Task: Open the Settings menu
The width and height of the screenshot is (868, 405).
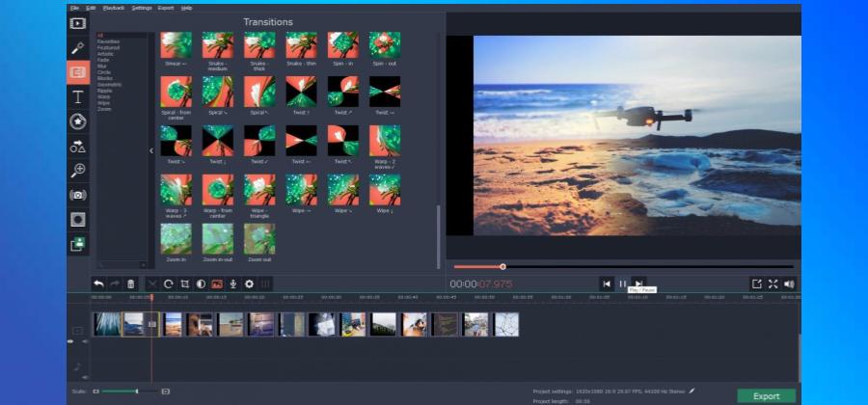Action: pos(142,8)
